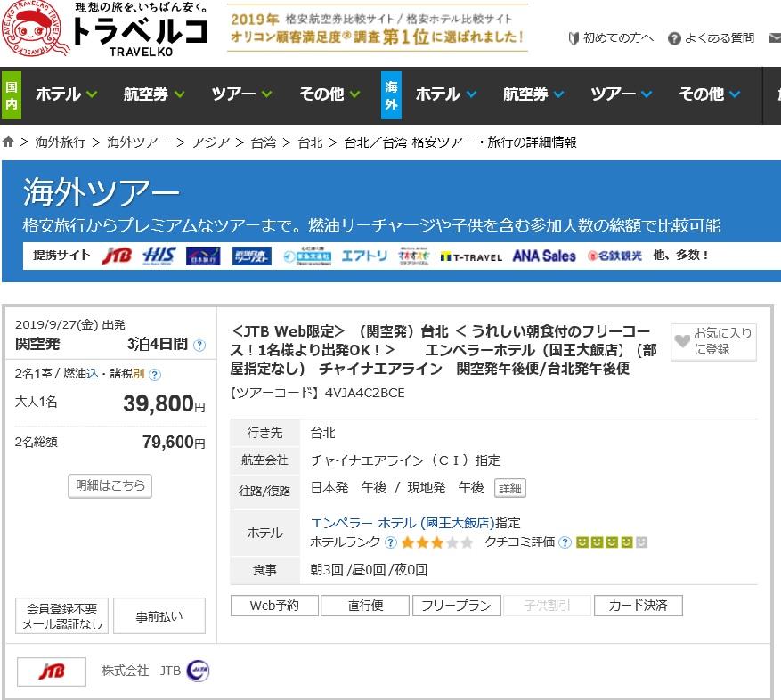Click the JATA membership badge icon

198,671
